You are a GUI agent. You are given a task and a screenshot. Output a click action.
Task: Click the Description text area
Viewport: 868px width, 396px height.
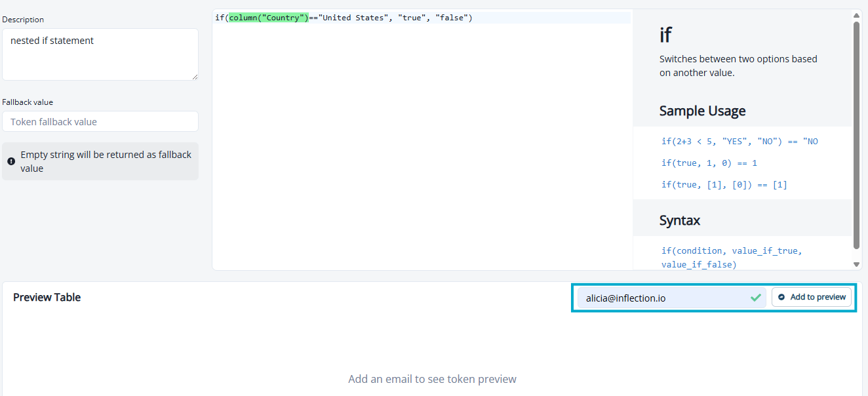[100, 54]
